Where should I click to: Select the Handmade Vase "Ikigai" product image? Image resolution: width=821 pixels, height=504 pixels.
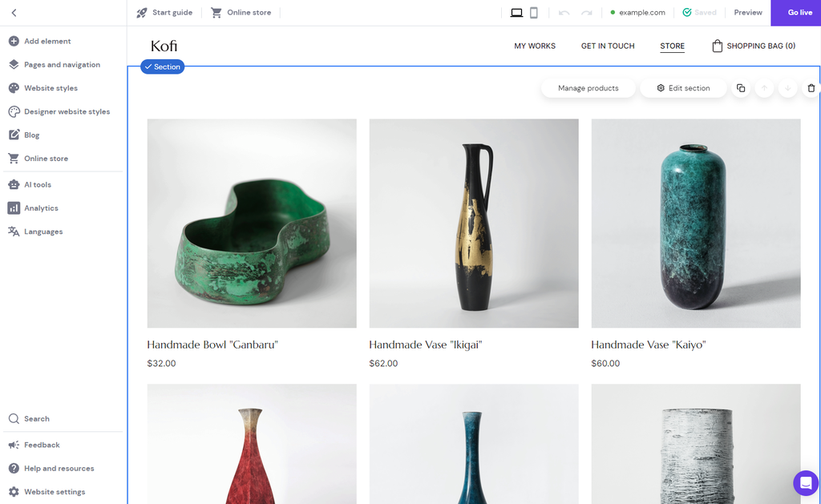[x=474, y=224]
